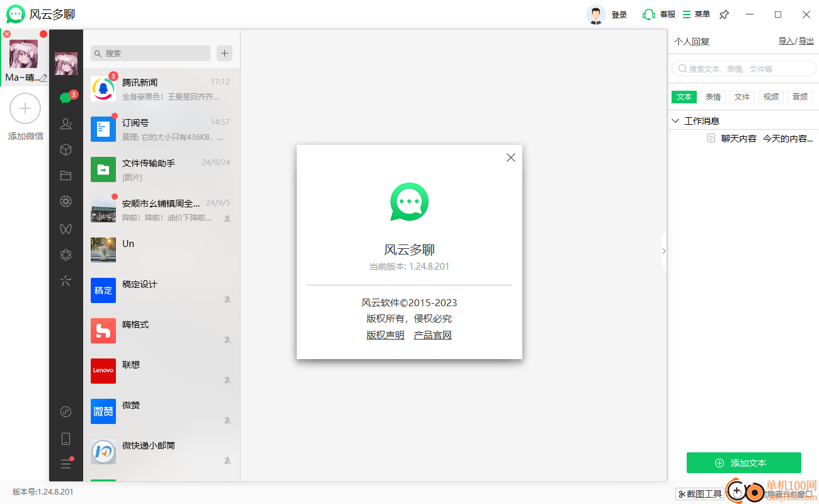Click the Lenovo red logo icon
The image size is (819, 504).
coord(103,371)
